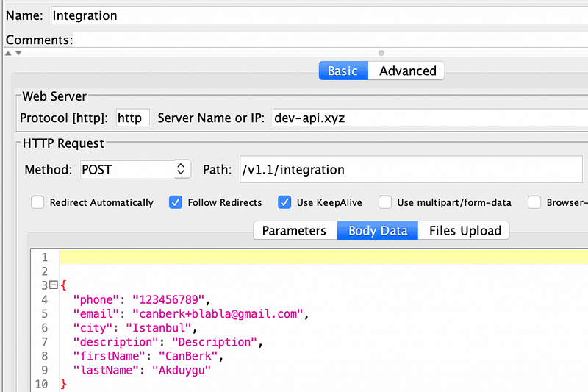Open the Method dropdown showing POST
The image size is (588, 392).
135,170
